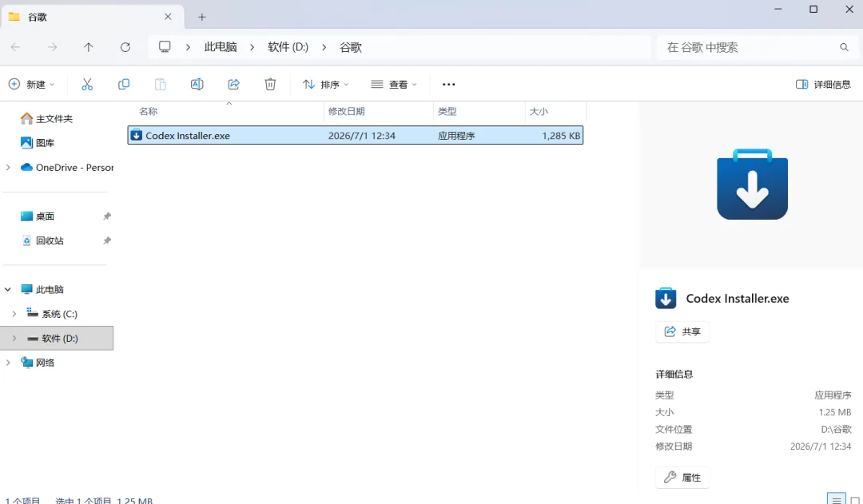Screen dimensions: 863x504
Task: Expand the OneDrive - Personal tree node
Action: tap(8, 167)
